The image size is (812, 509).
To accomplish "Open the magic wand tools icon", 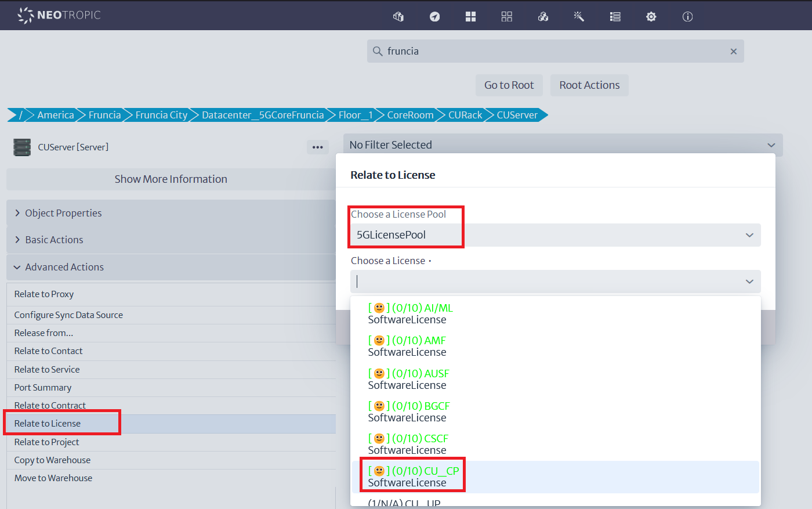I will (x=579, y=17).
